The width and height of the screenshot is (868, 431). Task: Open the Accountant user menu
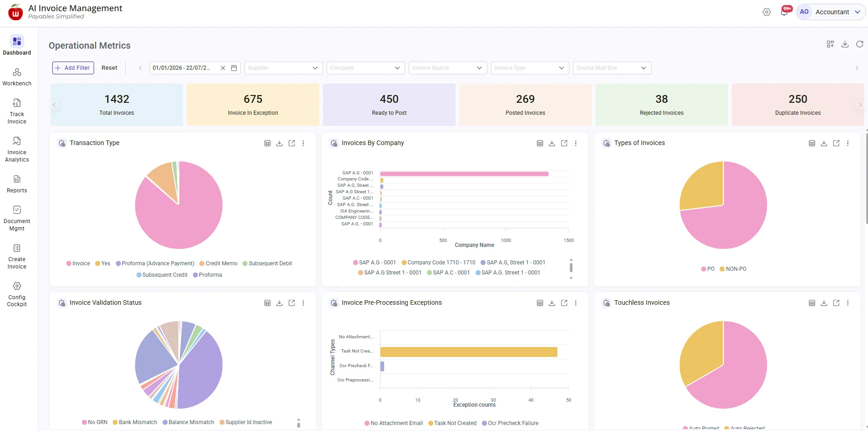[x=831, y=12]
